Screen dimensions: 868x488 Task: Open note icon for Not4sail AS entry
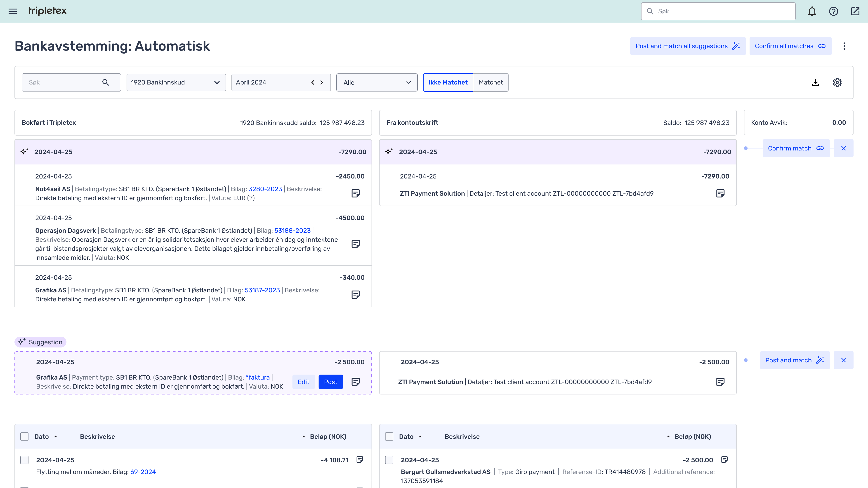pyautogui.click(x=356, y=193)
